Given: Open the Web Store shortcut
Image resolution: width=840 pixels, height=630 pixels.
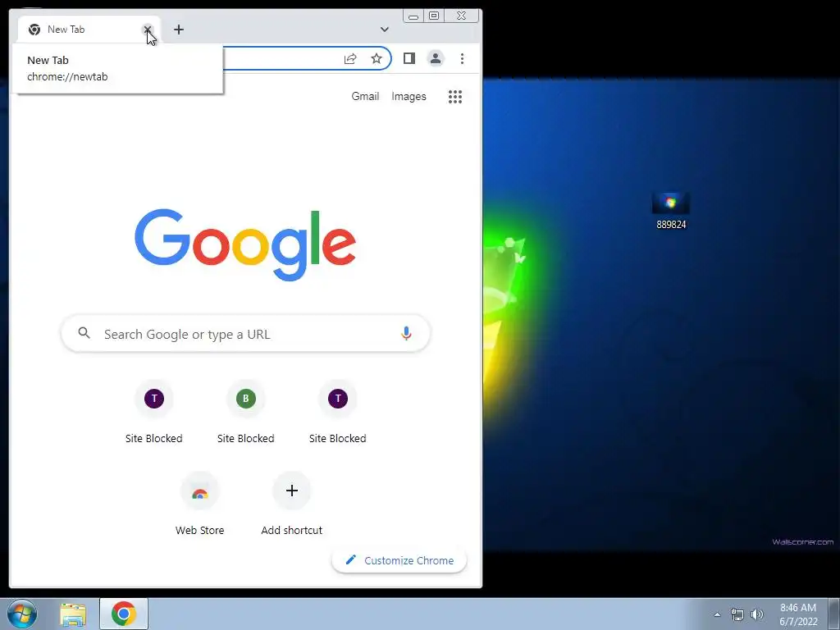Looking at the screenshot, I should [x=200, y=504].
